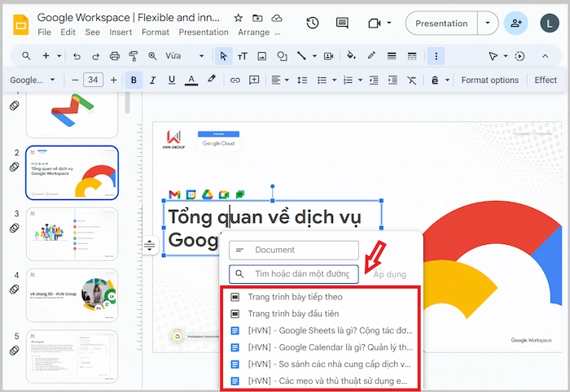Search the menus magnifier icon
The width and height of the screenshot is (570, 392).
(x=26, y=56)
